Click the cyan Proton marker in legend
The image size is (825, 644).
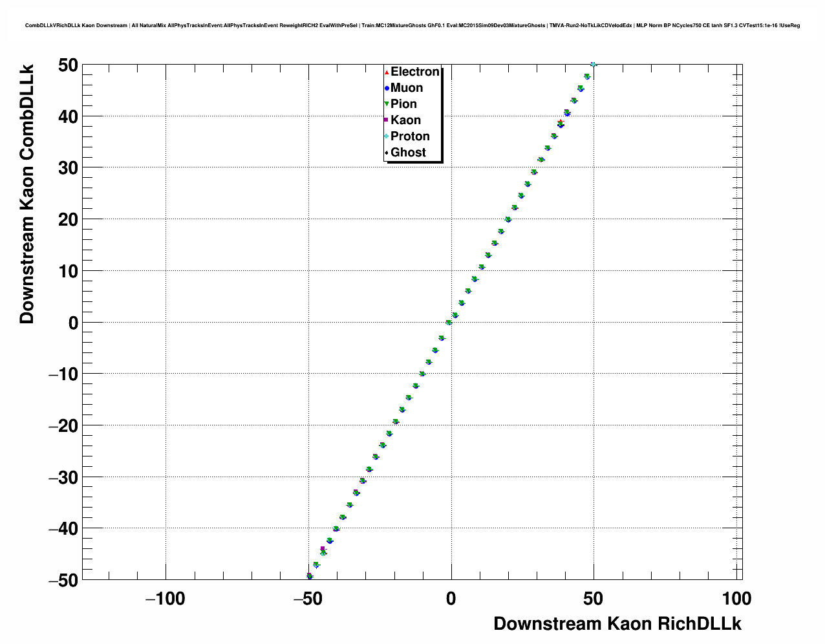tap(386, 136)
